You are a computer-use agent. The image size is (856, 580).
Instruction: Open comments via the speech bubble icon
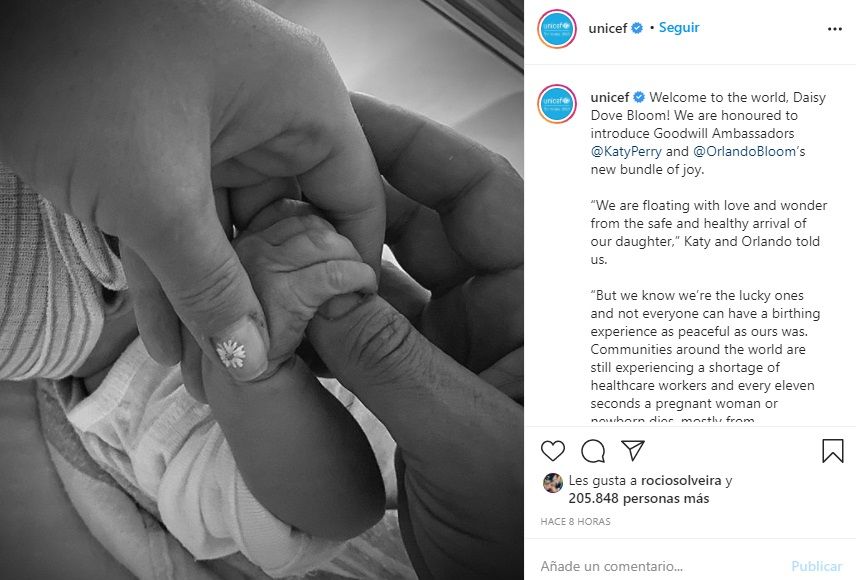[x=593, y=451]
